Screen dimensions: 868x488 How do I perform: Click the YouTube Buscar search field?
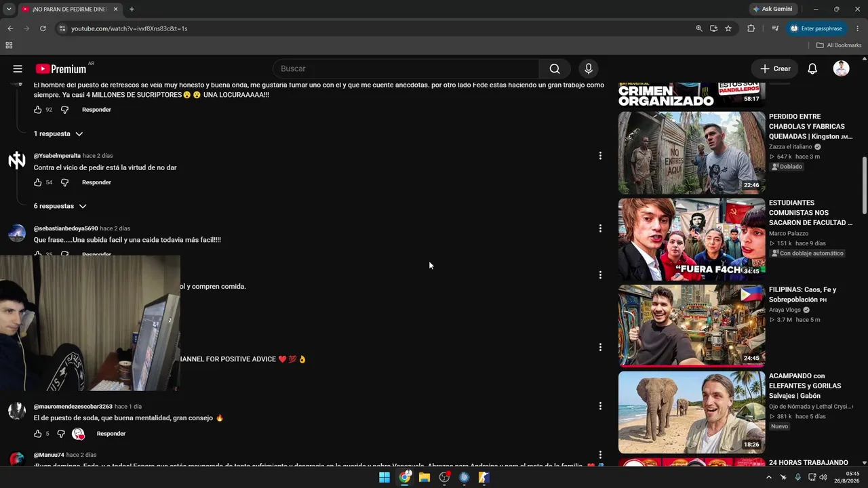point(406,68)
